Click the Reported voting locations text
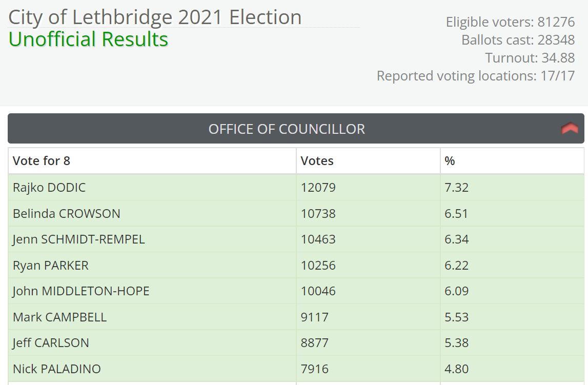This screenshot has width=588, height=385. pos(476,76)
